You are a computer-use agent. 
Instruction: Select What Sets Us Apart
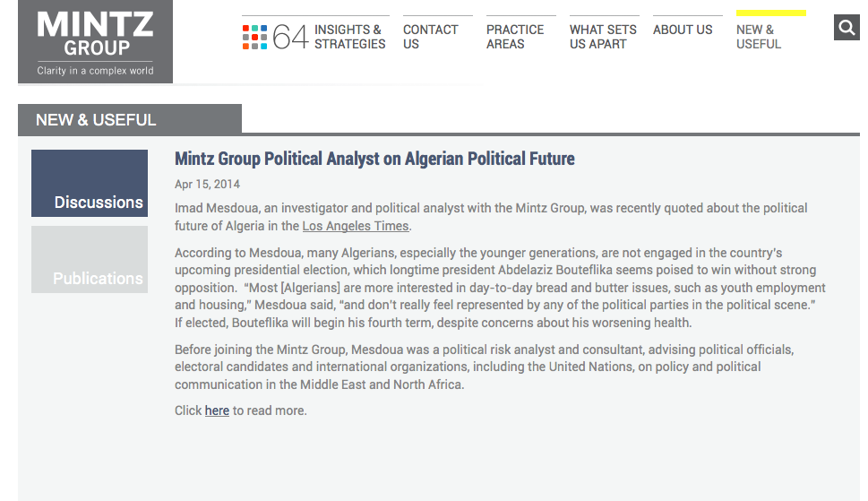click(603, 37)
